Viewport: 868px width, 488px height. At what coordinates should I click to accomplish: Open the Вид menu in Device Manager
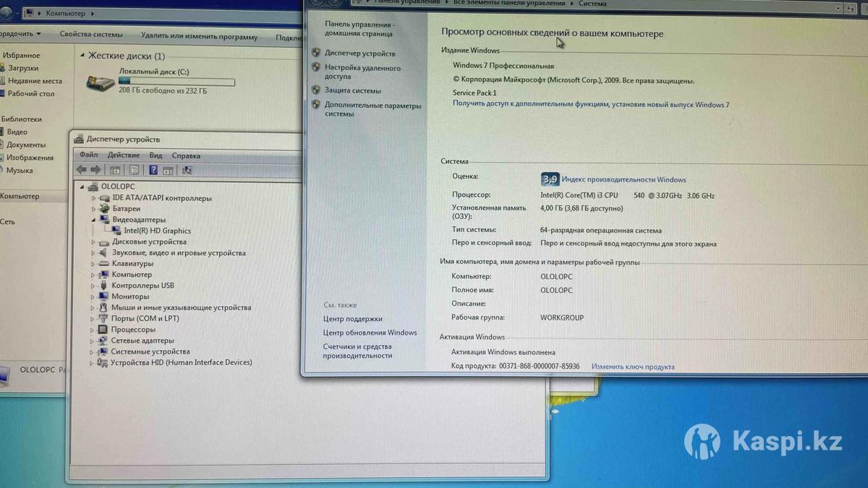tap(156, 155)
